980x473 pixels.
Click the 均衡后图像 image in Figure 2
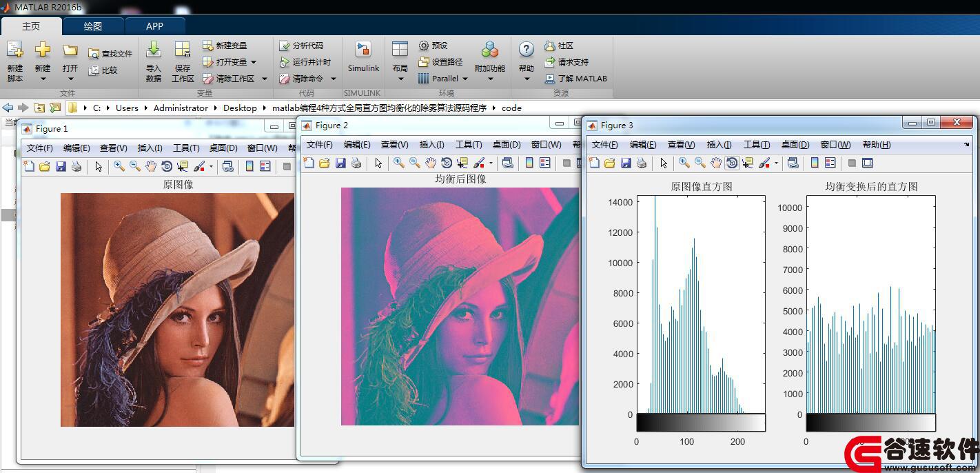(x=460, y=306)
